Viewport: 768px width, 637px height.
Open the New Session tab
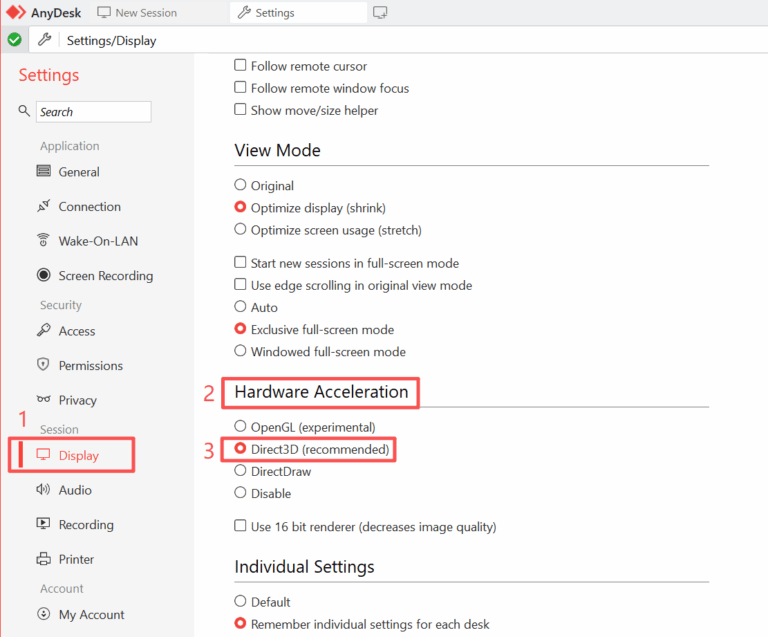tap(137, 13)
